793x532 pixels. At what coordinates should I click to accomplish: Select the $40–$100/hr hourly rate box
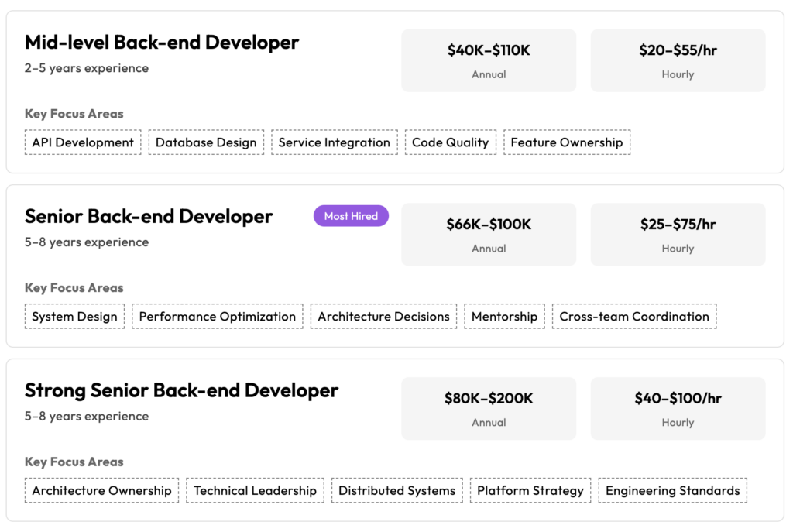click(678, 409)
